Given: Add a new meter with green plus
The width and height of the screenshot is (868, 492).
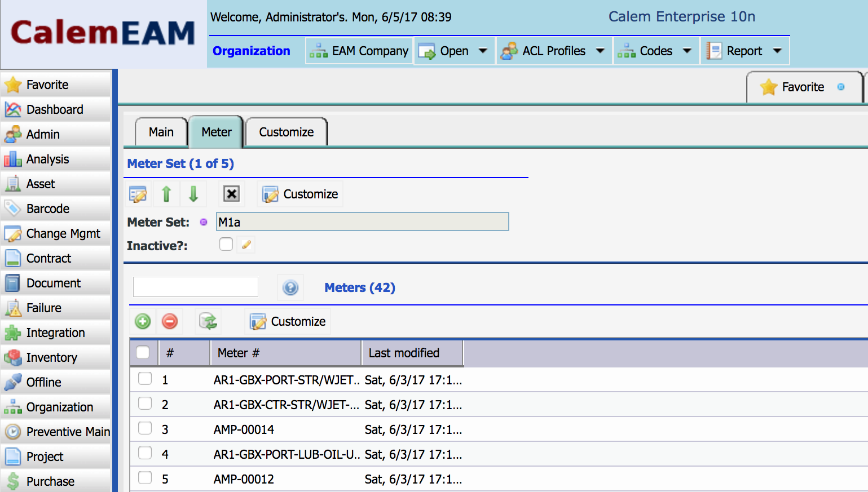Looking at the screenshot, I should (143, 321).
